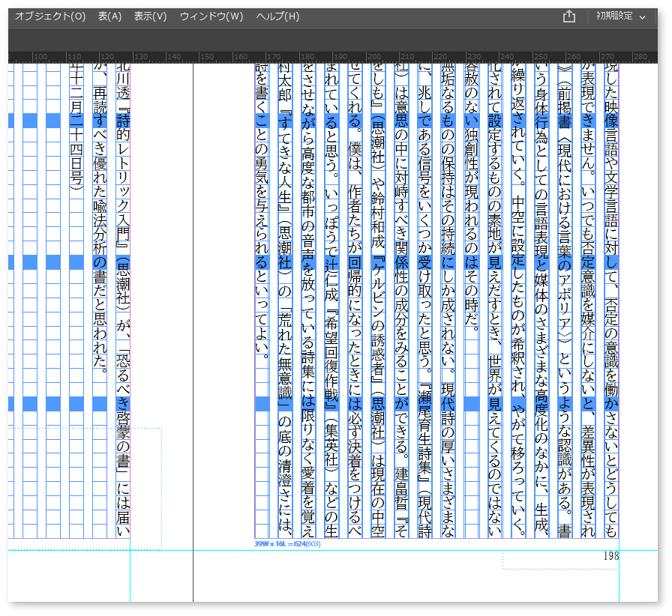
Task: Expand the 初期設定 workspace dropdown
Action: click(x=620, y=16)
